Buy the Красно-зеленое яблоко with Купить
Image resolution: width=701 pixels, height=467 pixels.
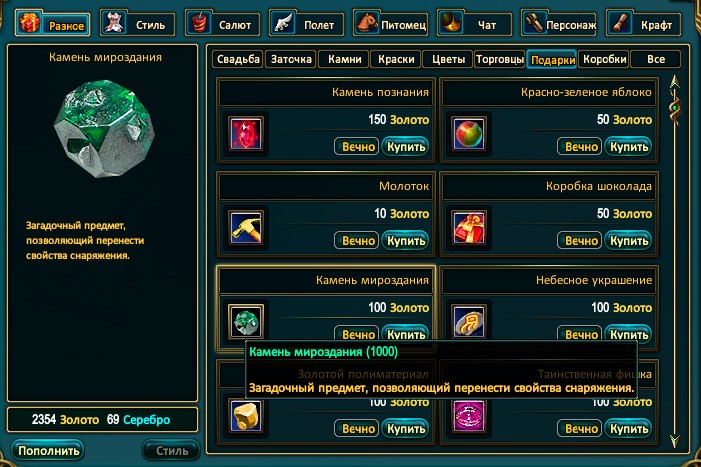629,147
